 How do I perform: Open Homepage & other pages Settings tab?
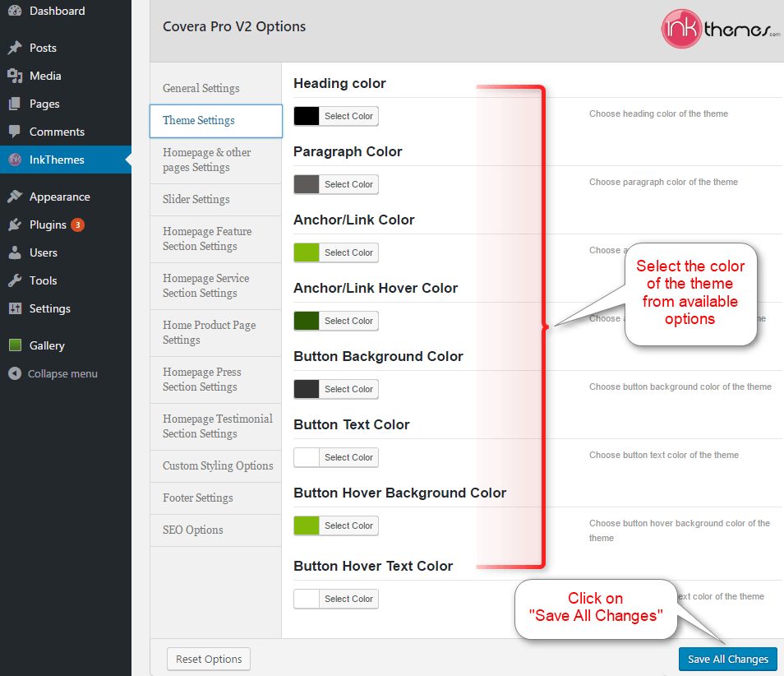pyautogui.click(x=215, y=160)
